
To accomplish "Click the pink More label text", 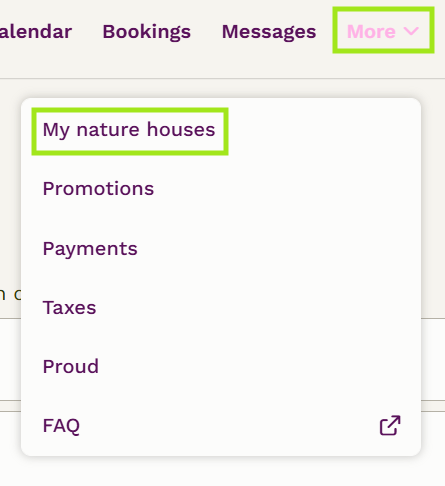I will (371, 32).
